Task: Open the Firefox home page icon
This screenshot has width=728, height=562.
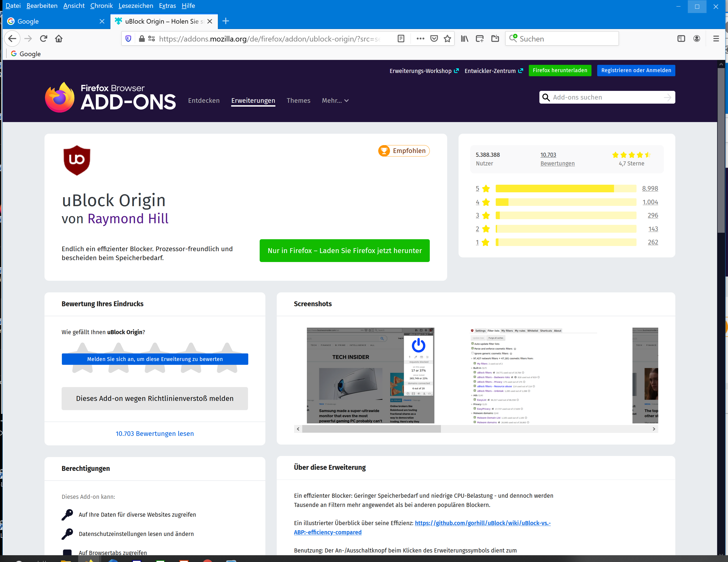Action: coord(59,39)
